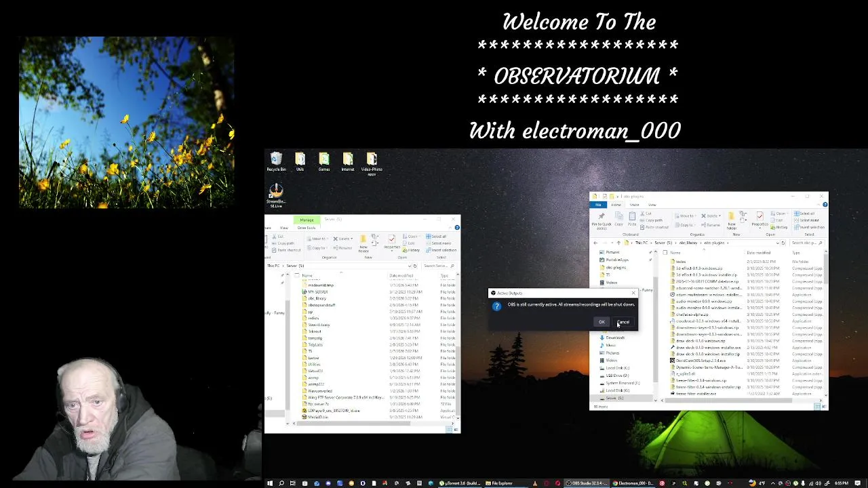Viewport: 868px width, 488px height.
Task: Switch to View tab in obs-plugins window
Action: [x=652, y=205]
